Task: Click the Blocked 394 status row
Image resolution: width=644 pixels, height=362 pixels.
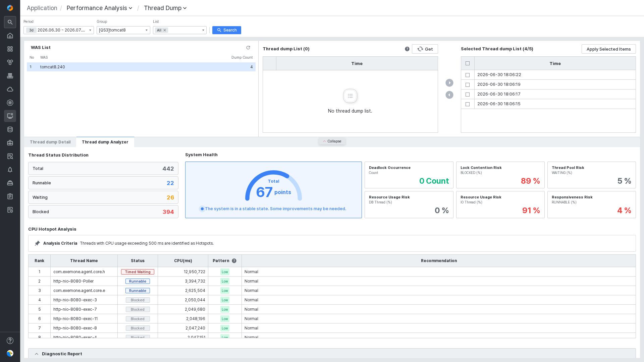Action: [103, 212]
